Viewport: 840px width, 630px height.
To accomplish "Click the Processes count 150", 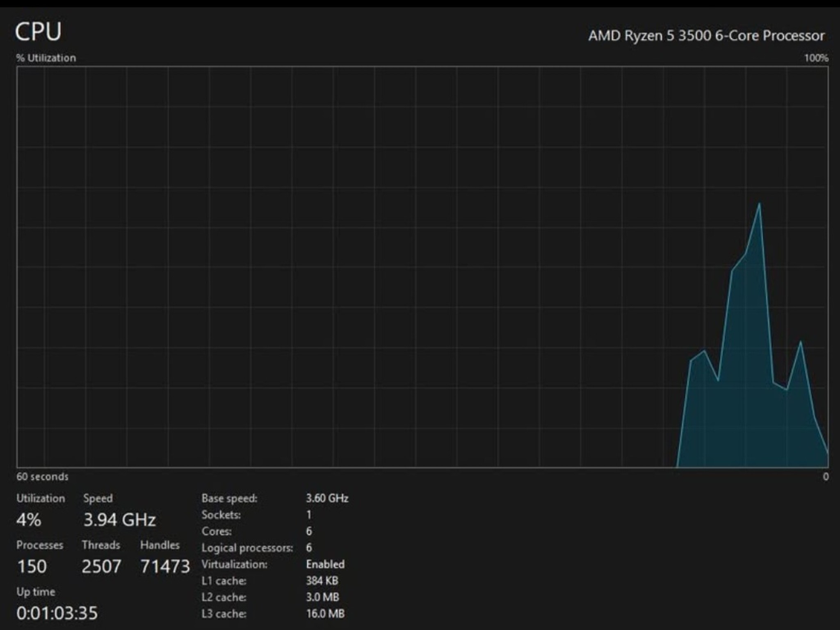I will [x=32, y=566].
